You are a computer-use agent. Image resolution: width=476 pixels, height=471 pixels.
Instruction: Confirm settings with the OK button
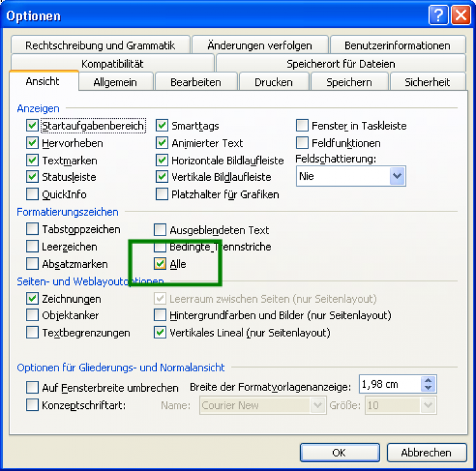339,452
